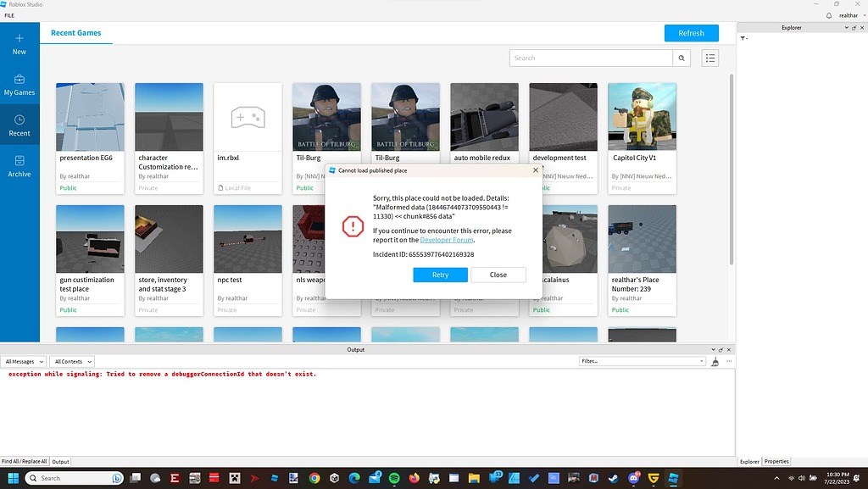Switch games to list view with layout icon
Viewport: 868px width, 489px height.
pyautogui.click(x=710, y=58)
